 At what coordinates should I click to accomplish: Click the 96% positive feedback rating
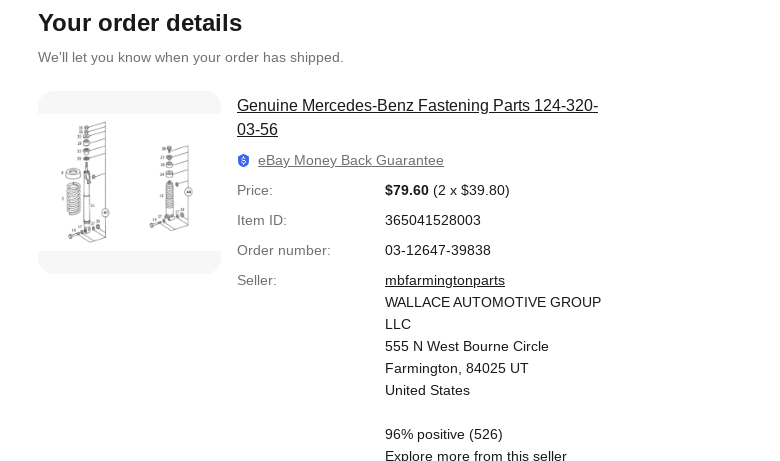click(x=443, y=434)
